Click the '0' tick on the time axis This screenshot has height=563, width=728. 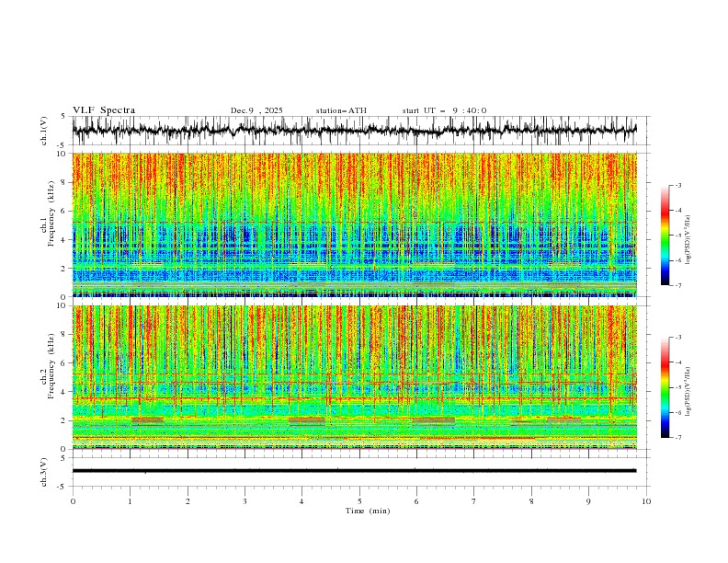click(x=73, y=501)
